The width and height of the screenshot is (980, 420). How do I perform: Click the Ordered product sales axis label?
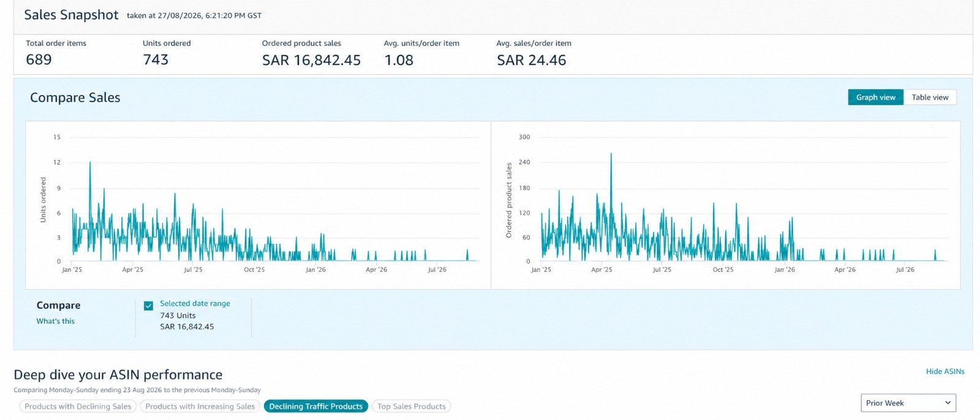508,200
